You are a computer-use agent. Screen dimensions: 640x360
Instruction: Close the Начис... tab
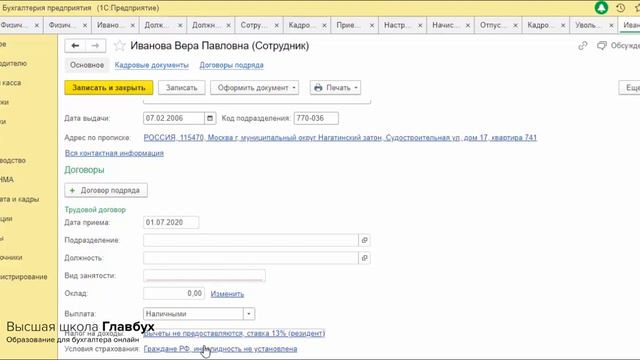[x=468, y=25]
